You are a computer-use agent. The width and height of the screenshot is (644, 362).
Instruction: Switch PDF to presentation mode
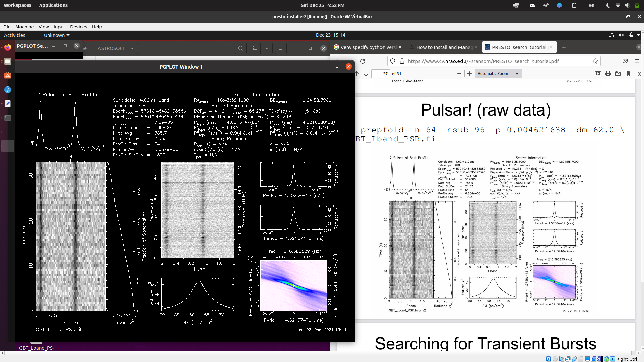coord(598,74)
